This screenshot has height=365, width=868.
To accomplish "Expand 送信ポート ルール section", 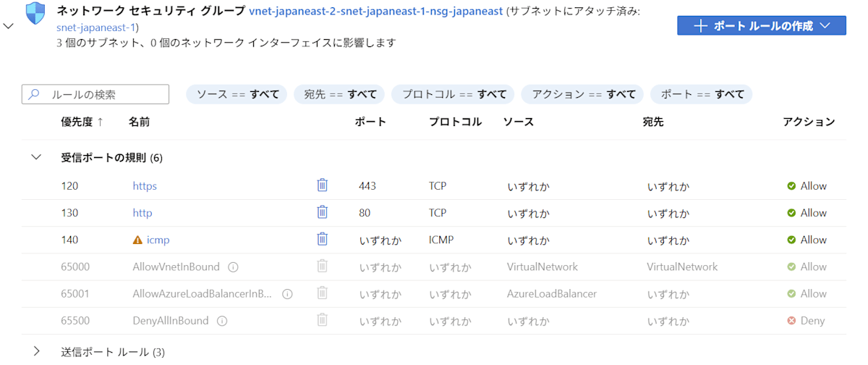I will pyautogui.click(x=36, y=352).
